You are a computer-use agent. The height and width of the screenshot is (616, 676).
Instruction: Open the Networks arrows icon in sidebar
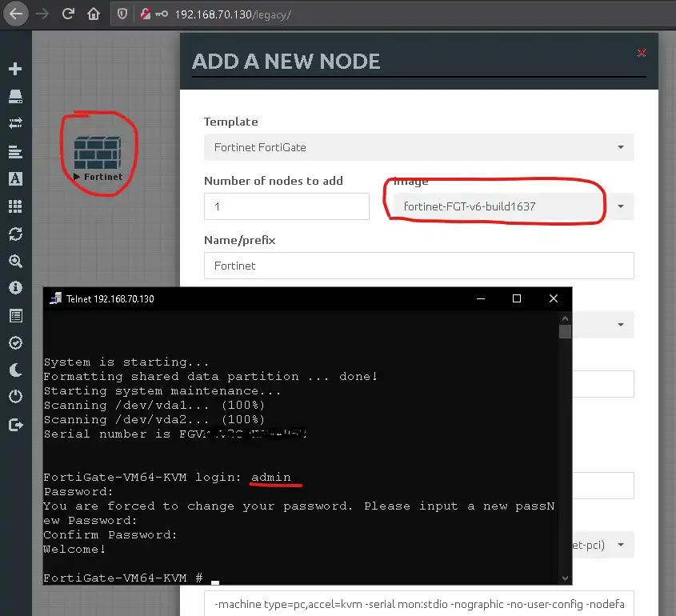15,123
